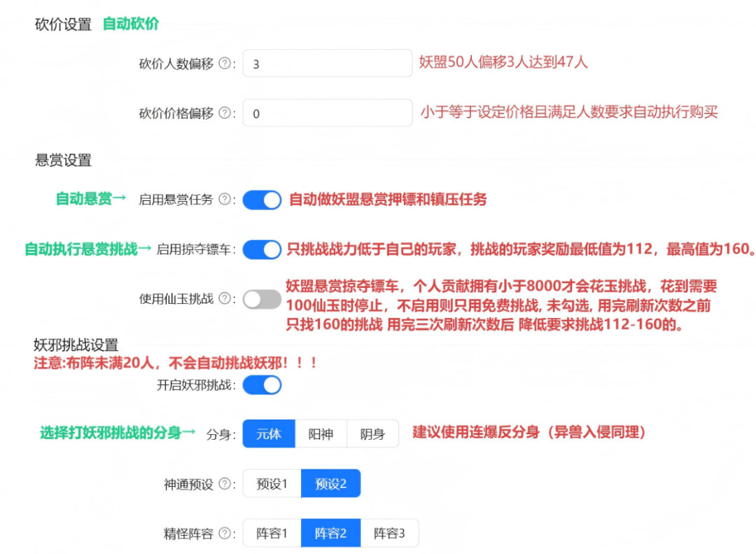The image size is (756, 554).
Task: Click help icon beside 神通预设
Action: coord(225,484)
